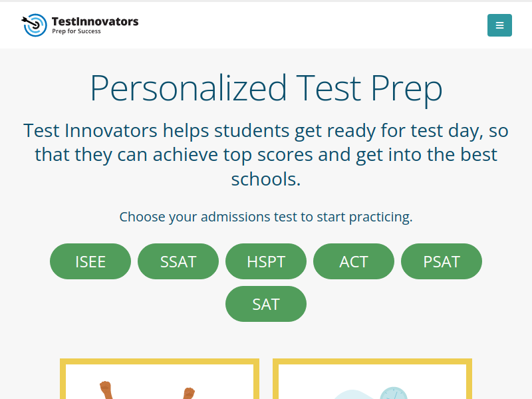Screen dimensions: 532x399
Task: Click the left raised fist illustration
Action: click(x=106, y=390)
